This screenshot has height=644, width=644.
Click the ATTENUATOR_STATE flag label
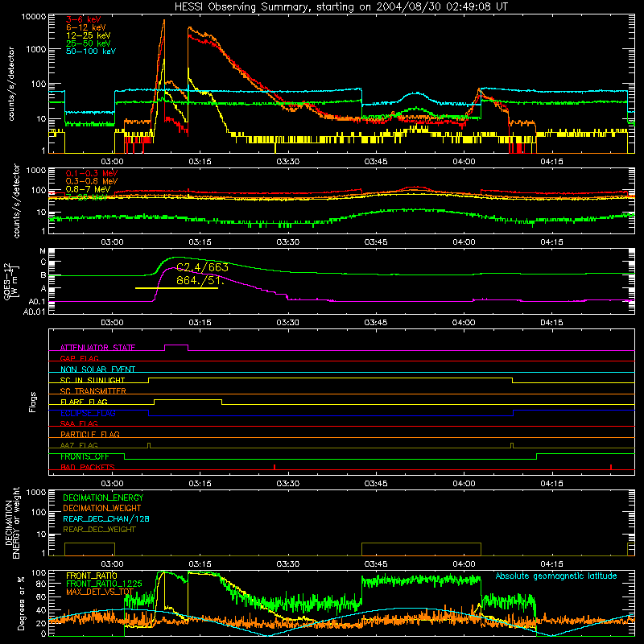tap(97, 348)
